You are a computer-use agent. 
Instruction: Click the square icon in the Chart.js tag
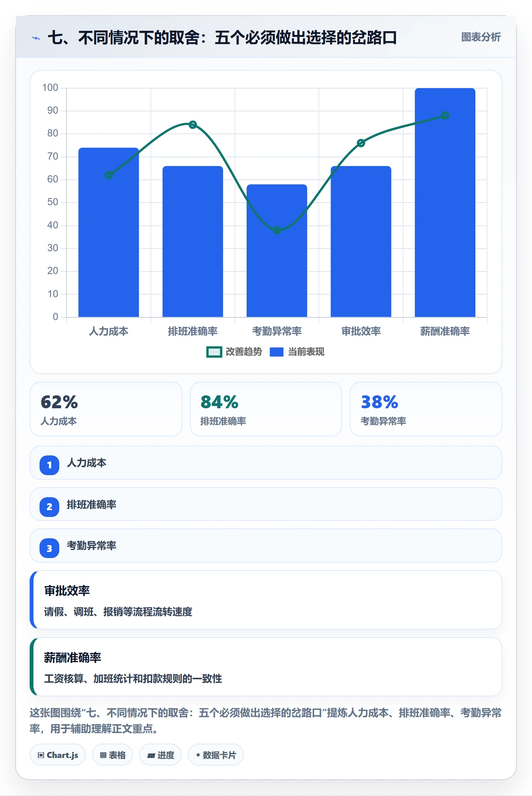click(41, 755)
